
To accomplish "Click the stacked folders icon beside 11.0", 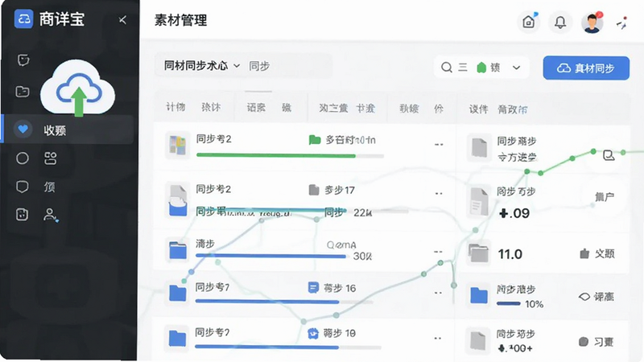I will pyautogui.click(x=479, y=253).
